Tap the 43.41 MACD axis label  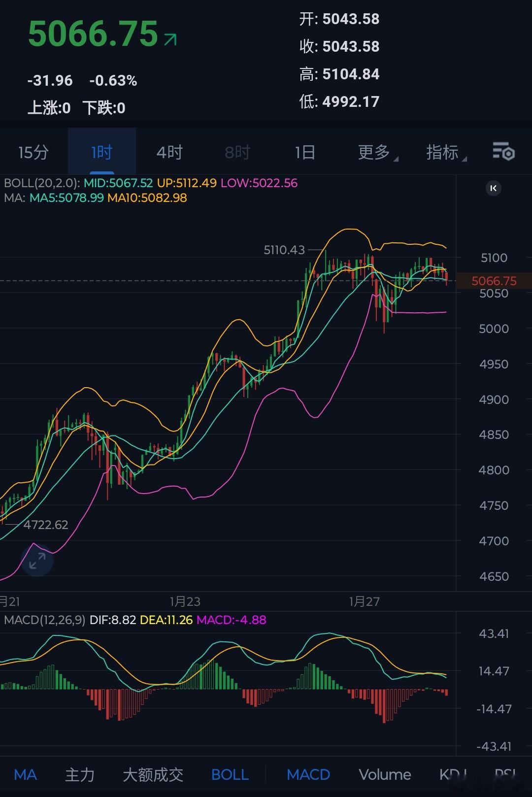point(494,633)
